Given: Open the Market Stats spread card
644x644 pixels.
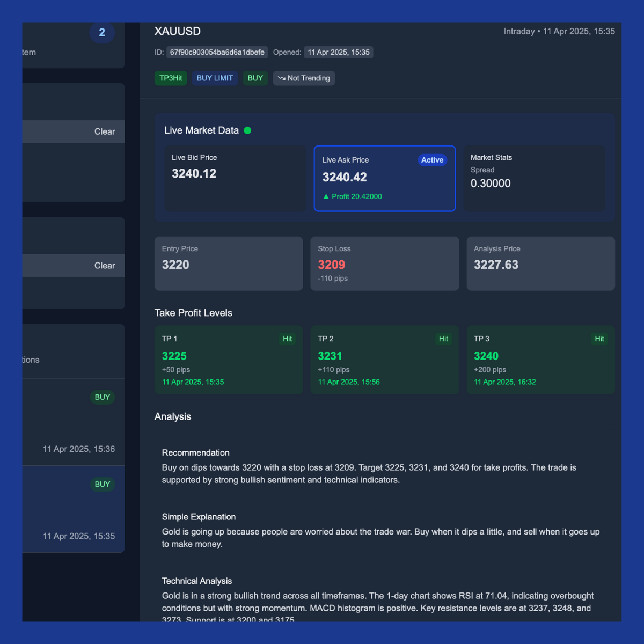Looking at the screenshot, I should pyautogui.click(x=534, y=178).
